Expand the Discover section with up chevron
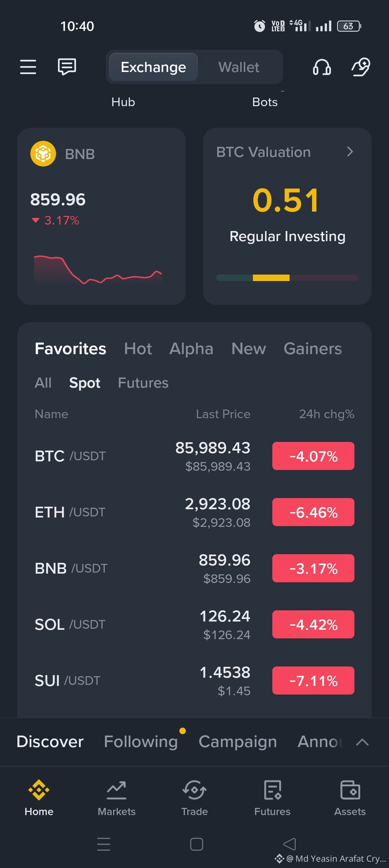Image resolution: width=389 pixels, height=868 pixels. point(362,742)
